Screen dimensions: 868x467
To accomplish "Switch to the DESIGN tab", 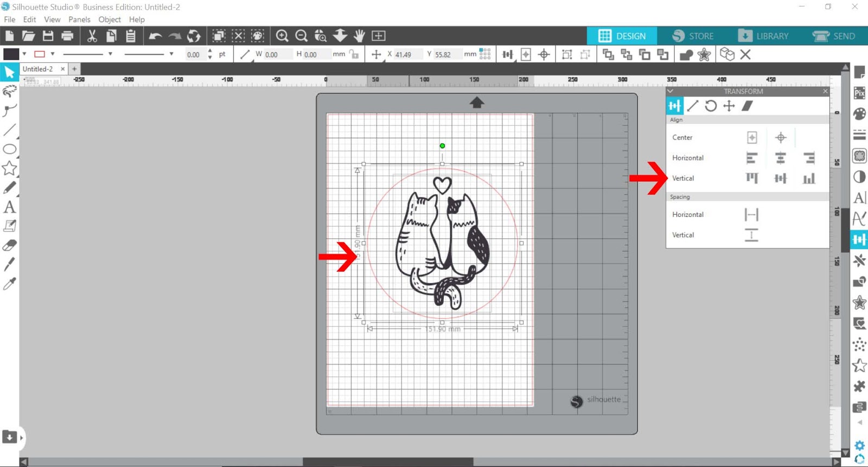I will pos(622,36).
